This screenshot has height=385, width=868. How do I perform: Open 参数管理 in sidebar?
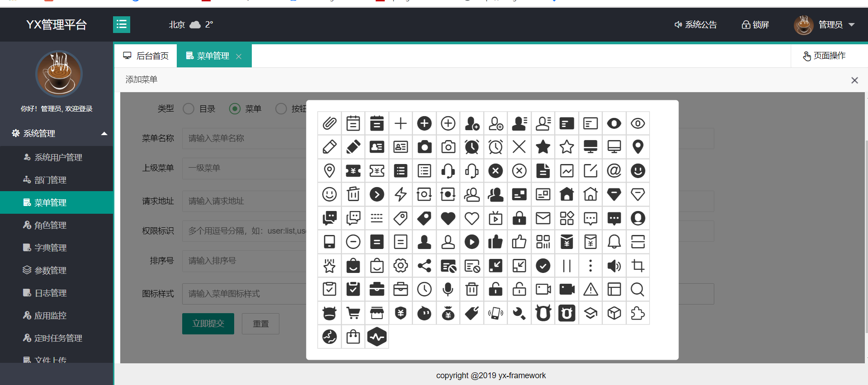pyautogui.click(x=57, y=270)
